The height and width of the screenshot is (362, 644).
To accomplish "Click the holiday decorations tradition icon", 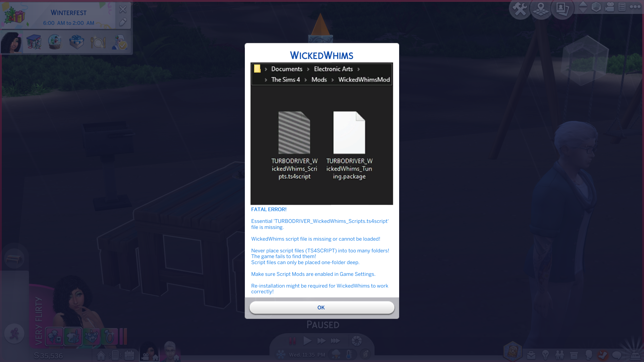I will pos(34,42).
